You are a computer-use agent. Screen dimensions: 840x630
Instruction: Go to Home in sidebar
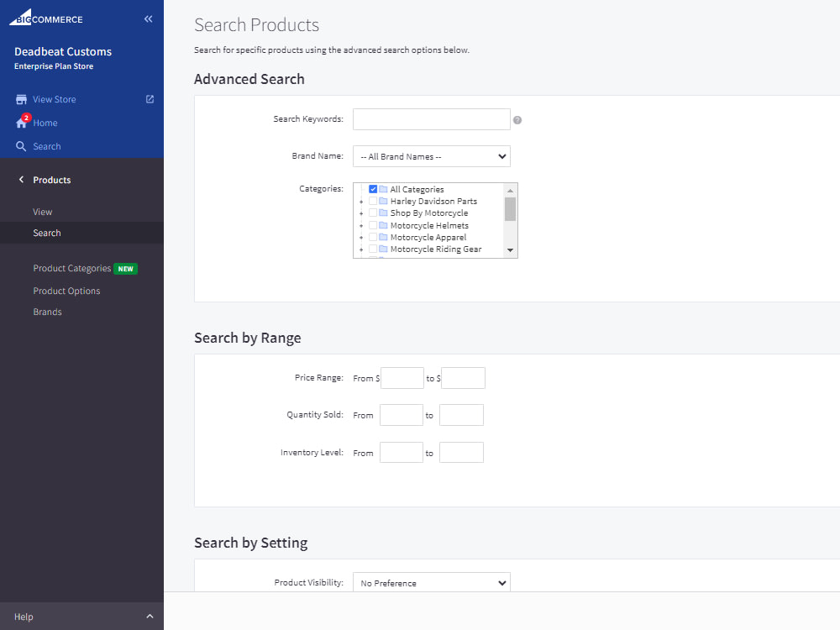point(45,123)
